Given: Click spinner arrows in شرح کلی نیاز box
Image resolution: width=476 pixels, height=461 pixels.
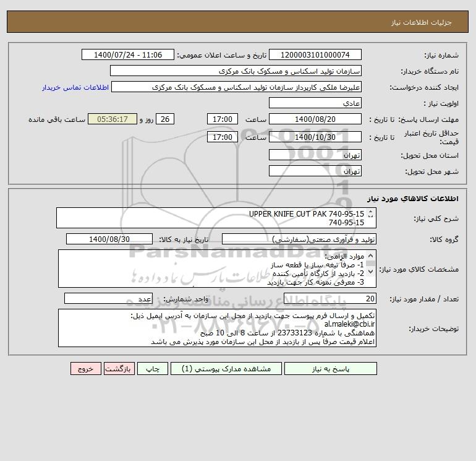Looking at the screenshot, I should tap(370, 214).
